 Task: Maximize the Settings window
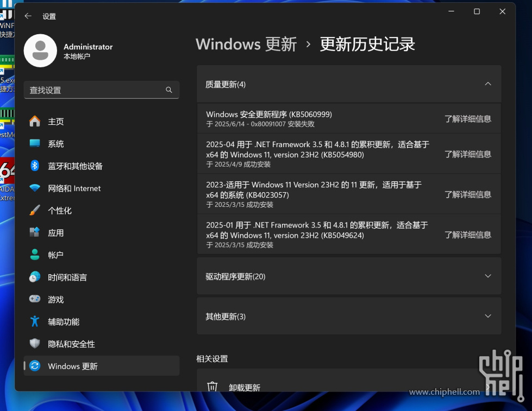[477, 11]
